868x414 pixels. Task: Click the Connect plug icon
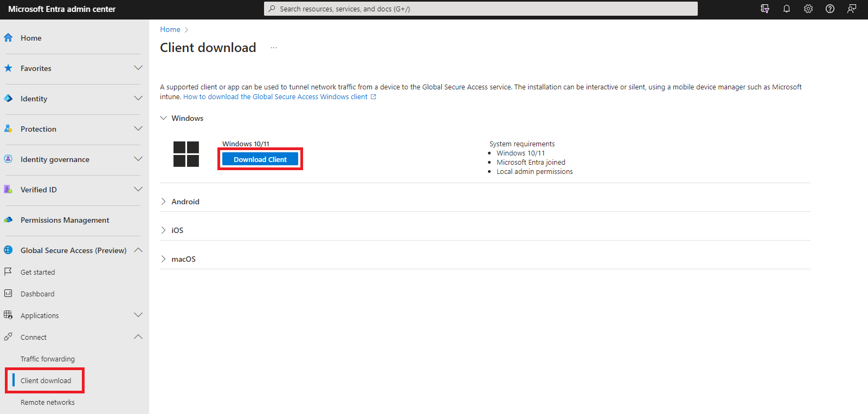click(8, 337)
